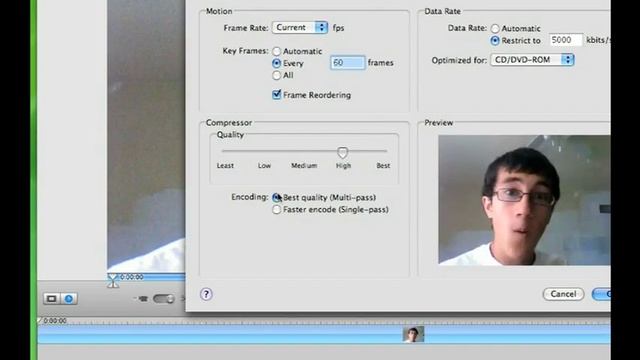Select Faster encode (Single-pass) option

(x=277, y=209)
